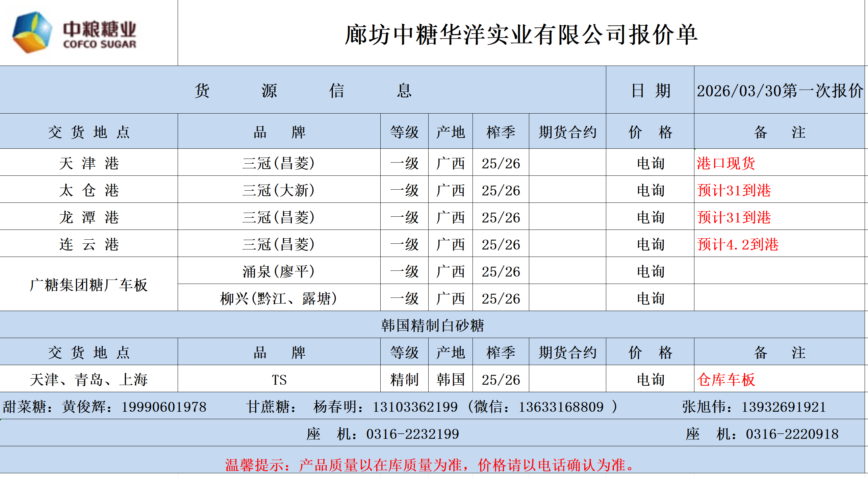Screen dimensions: 868x478
Task: Select the red remark 预计4.2到港
Action: 738,244
